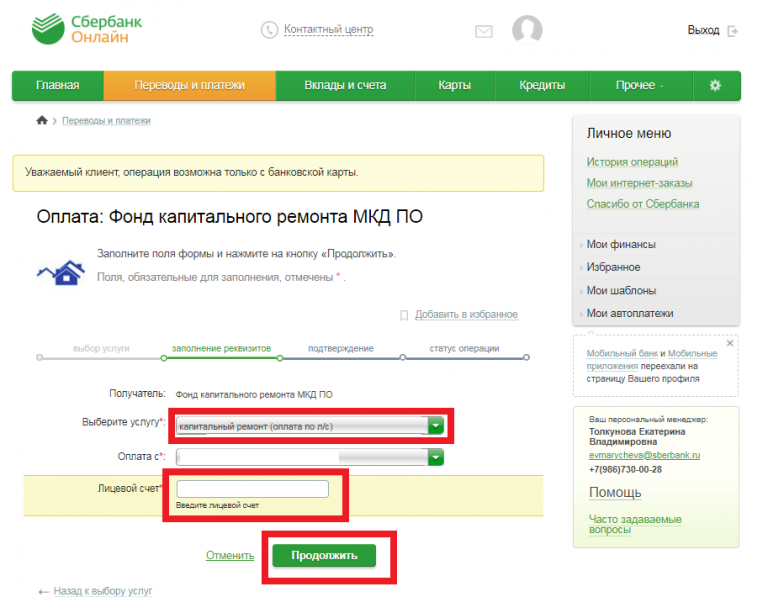Click the user profile avatar
The height and width of the screenshot is (613, 768).
[527, 31]
